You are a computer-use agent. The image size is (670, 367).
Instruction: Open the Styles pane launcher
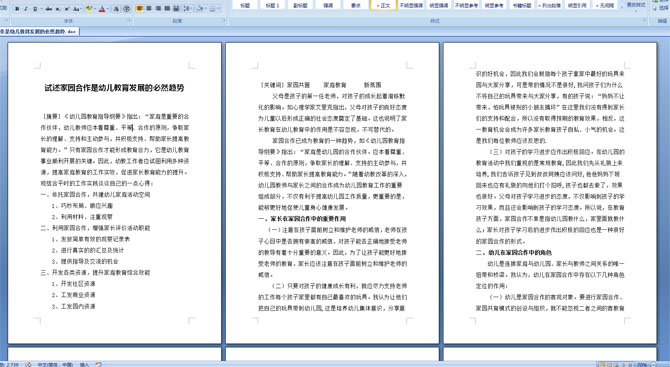tap(645, 21)
